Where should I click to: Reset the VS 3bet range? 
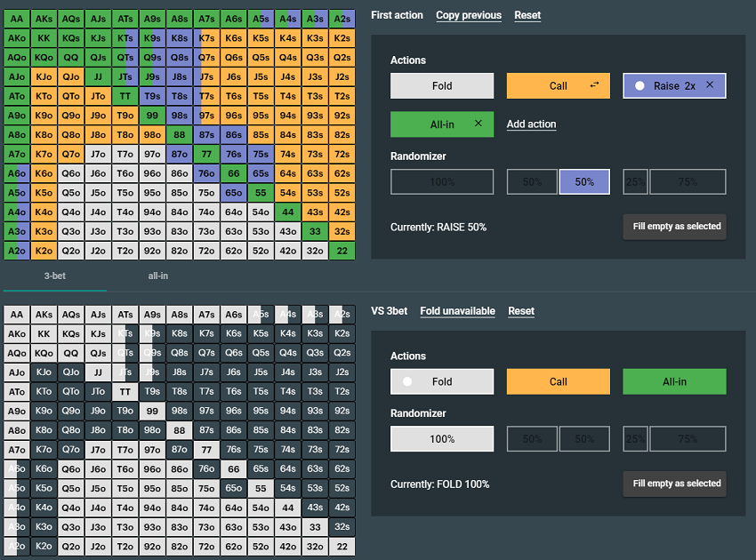(521, 311)
